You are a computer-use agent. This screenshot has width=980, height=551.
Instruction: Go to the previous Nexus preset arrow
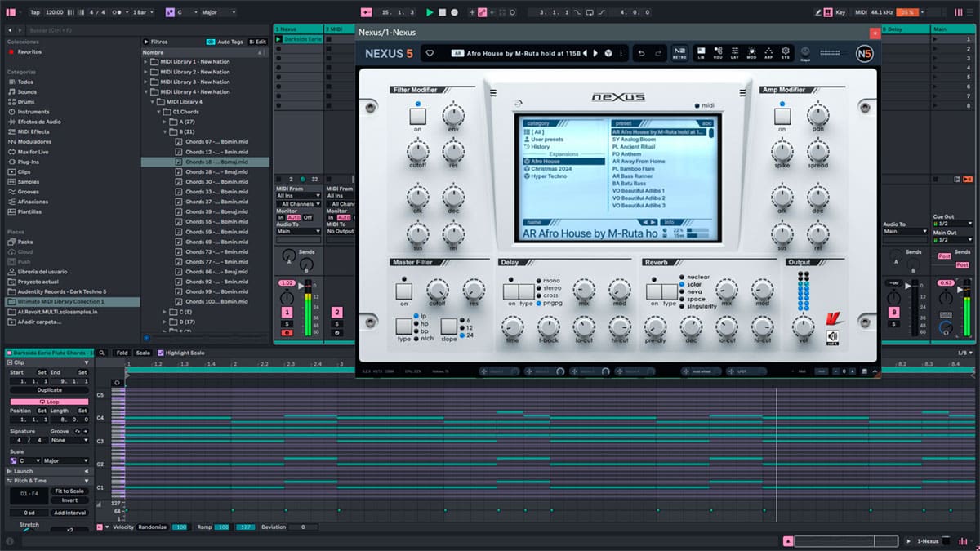click(x=585, y=54)
